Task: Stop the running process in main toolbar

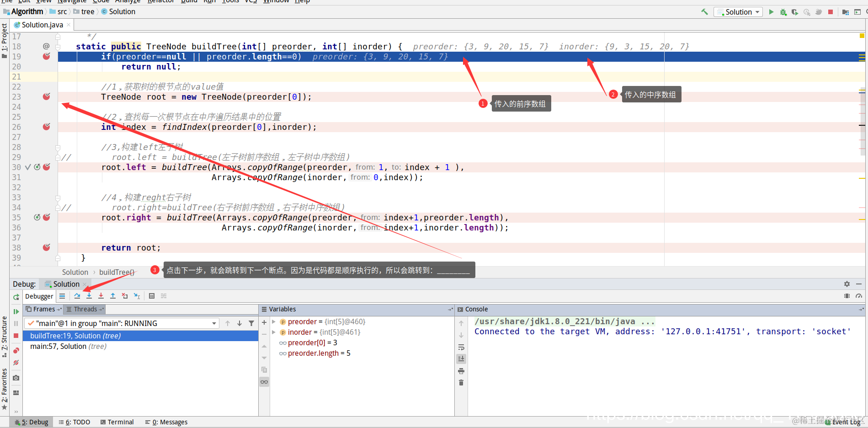Action: point(831,12)
